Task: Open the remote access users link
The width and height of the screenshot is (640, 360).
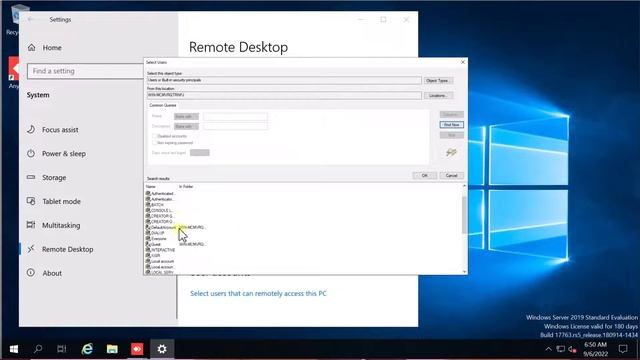Action: pyautogui.click(x=258, y=293)
